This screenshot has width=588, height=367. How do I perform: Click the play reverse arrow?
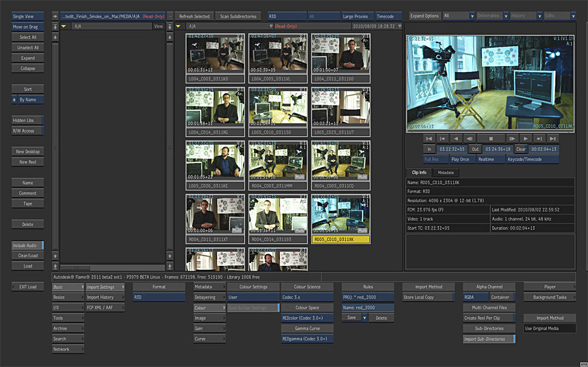[456, 139]
